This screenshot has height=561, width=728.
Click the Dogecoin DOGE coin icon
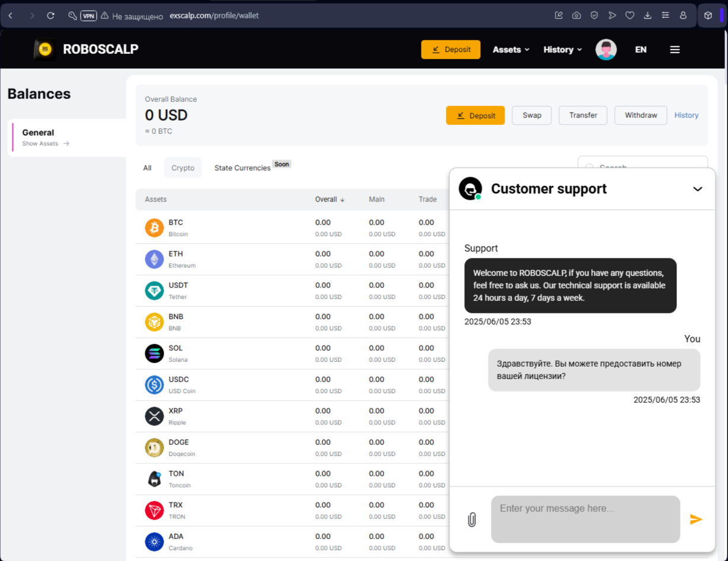(154, 447)
